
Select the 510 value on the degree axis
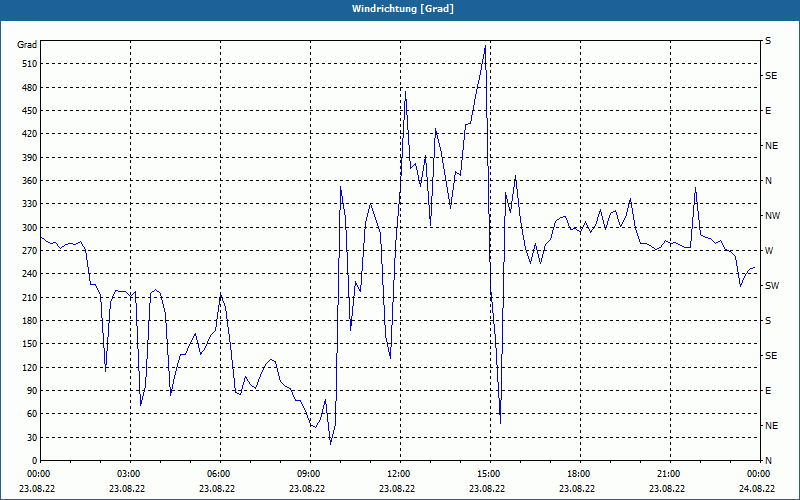tap(31, 64)
